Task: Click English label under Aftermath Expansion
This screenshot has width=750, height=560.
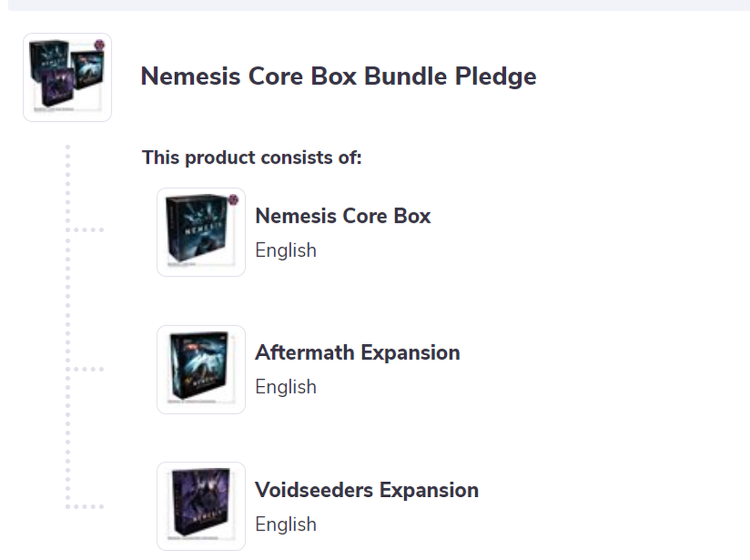Action: click(x=286, y=387)
